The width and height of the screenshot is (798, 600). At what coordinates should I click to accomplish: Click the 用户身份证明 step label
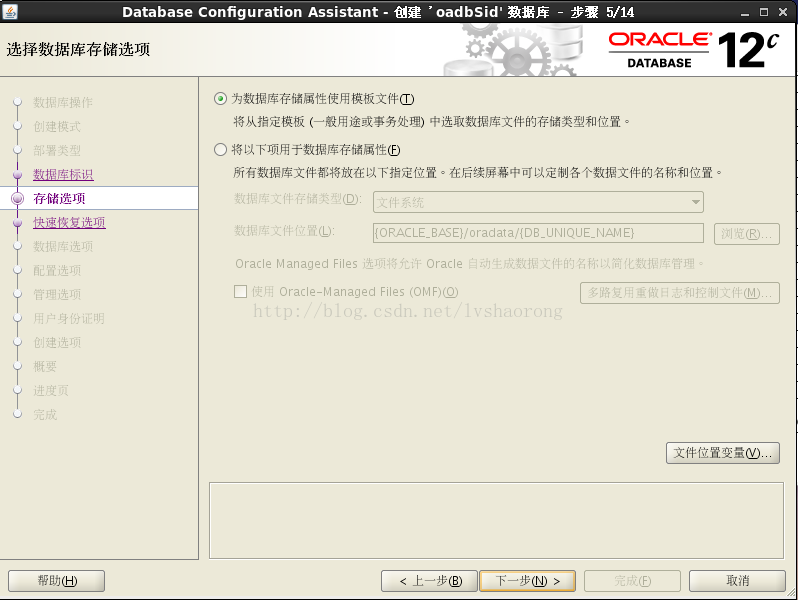click(69, 319)
